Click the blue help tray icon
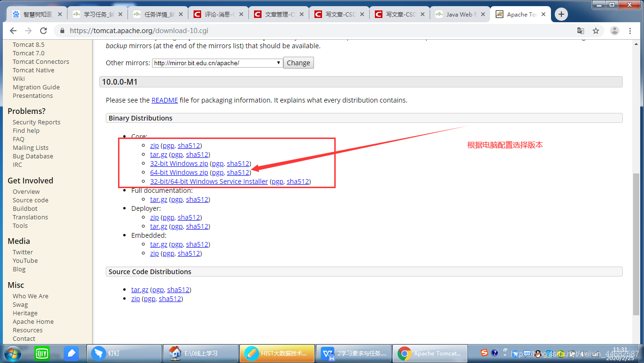Screen dimensions: 644x363 pos(494,353)
